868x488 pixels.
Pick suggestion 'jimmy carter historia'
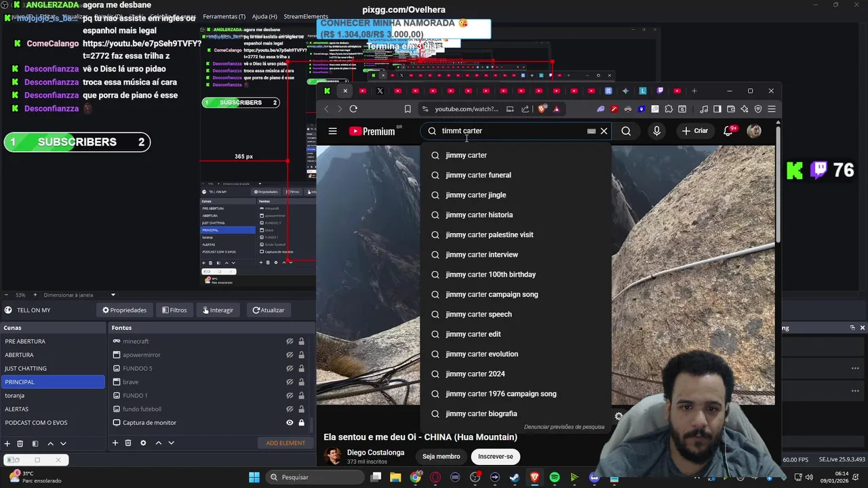[515, 215]
